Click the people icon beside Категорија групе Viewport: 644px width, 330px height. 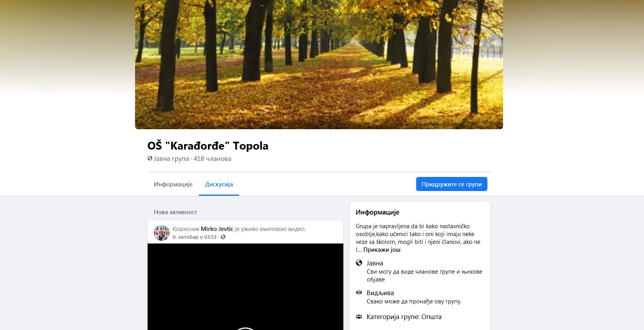359,317
